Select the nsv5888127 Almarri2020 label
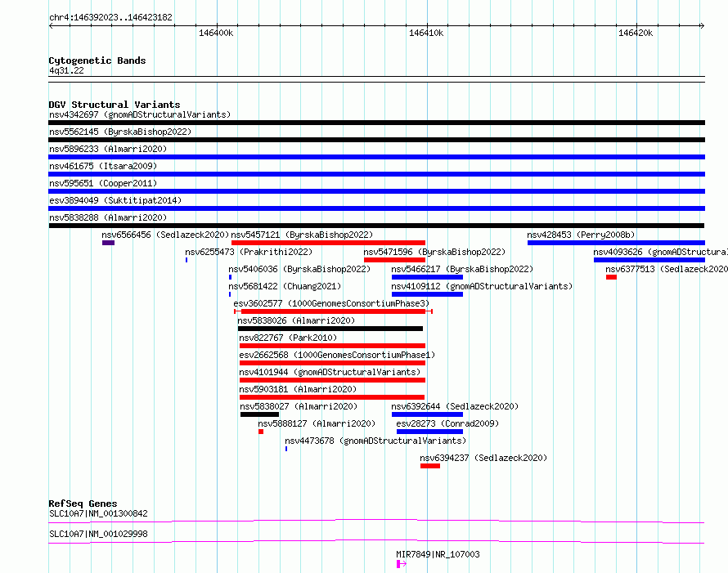The width and height of the screenshot is (728, 573). 317,423
